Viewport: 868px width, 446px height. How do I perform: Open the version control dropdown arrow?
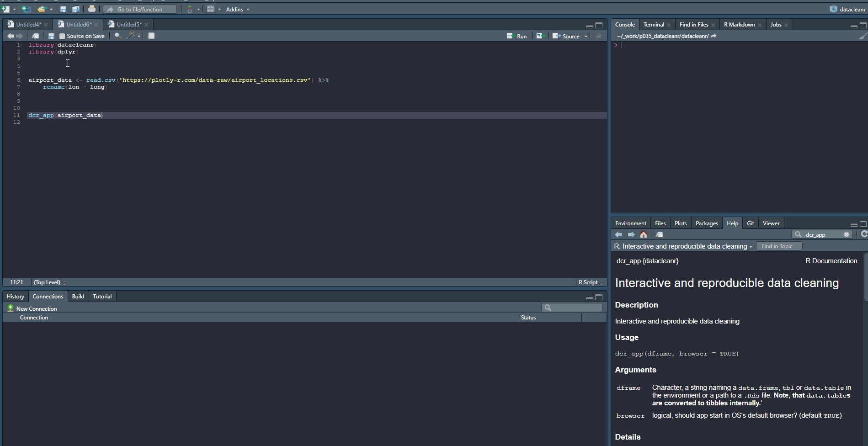[198, 10]
